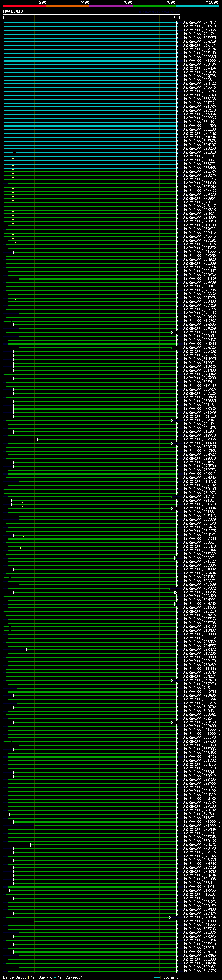
Task: Click hit UniRef100_Q6ZLB7
Action: point(199,156)
